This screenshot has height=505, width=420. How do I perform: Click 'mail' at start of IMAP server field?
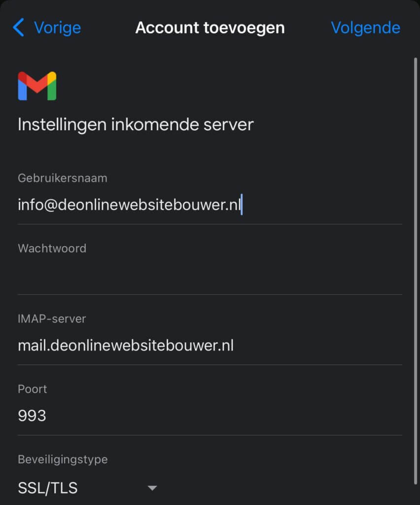tap(32, 346)
